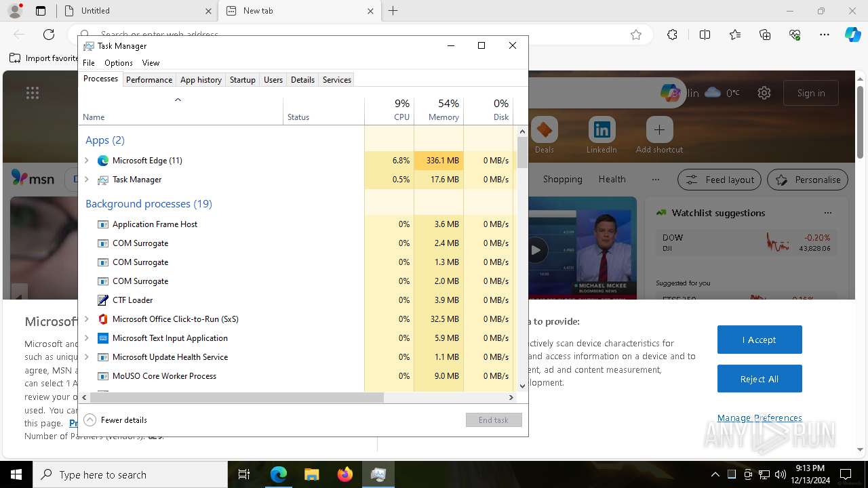Click the Task Manager process row icon
Image resolution: width=868 pixels, height=488 pixels.
(103, 180)
